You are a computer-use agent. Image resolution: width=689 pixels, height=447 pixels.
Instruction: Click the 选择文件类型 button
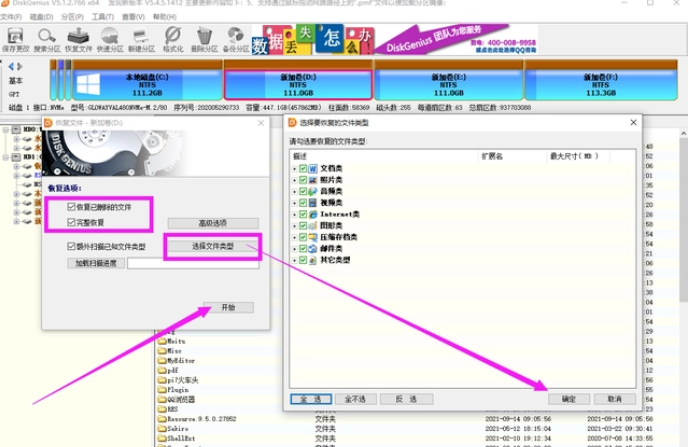[212, 245]
